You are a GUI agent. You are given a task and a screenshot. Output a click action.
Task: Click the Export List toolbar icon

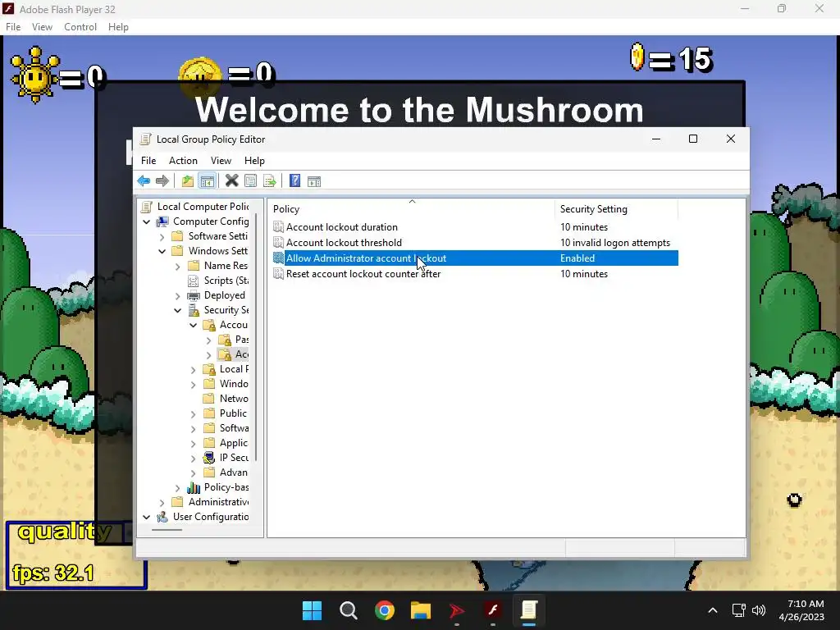[269, 181]
